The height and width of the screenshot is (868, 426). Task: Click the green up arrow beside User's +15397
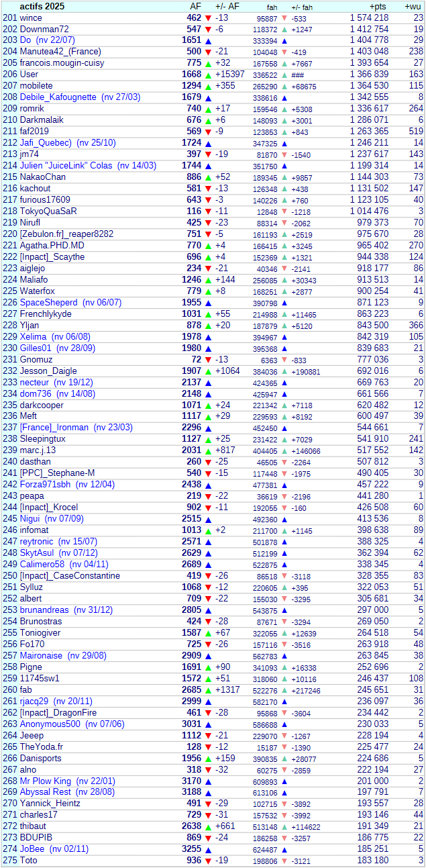208,75
